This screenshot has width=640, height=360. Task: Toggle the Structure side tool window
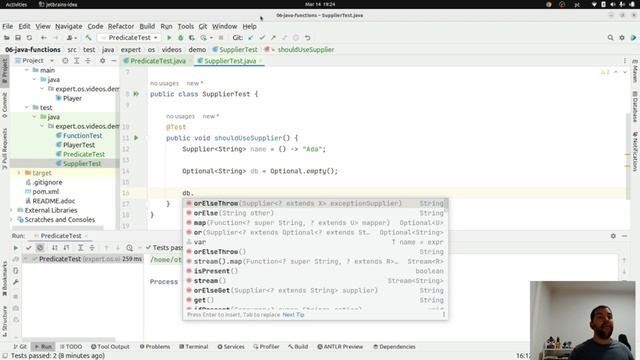click(4, 320)
